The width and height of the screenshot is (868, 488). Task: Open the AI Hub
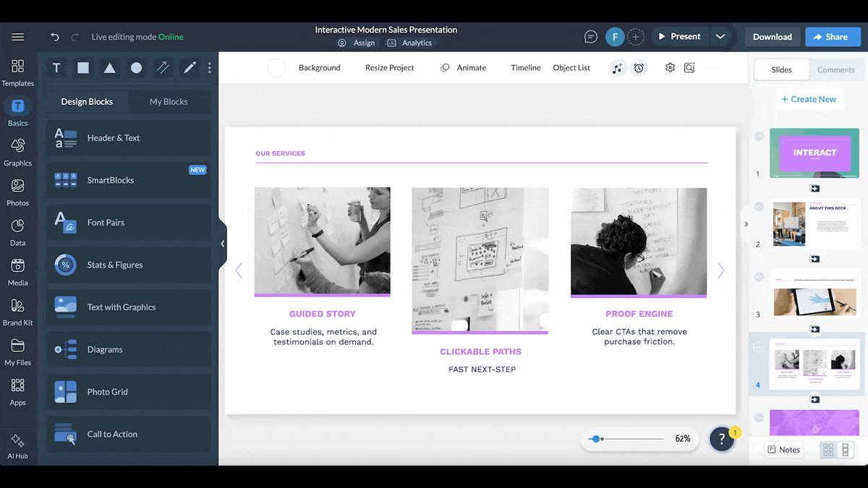coord(17,446)
